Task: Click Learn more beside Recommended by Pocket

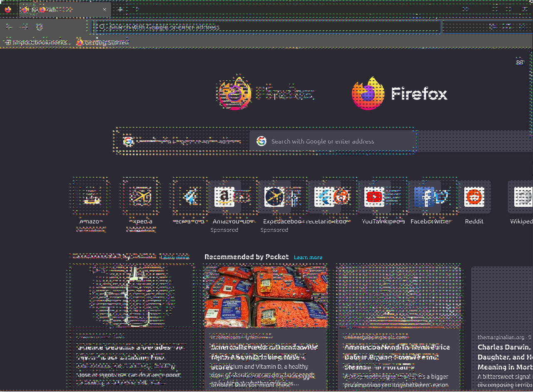Action: [308, 258]
